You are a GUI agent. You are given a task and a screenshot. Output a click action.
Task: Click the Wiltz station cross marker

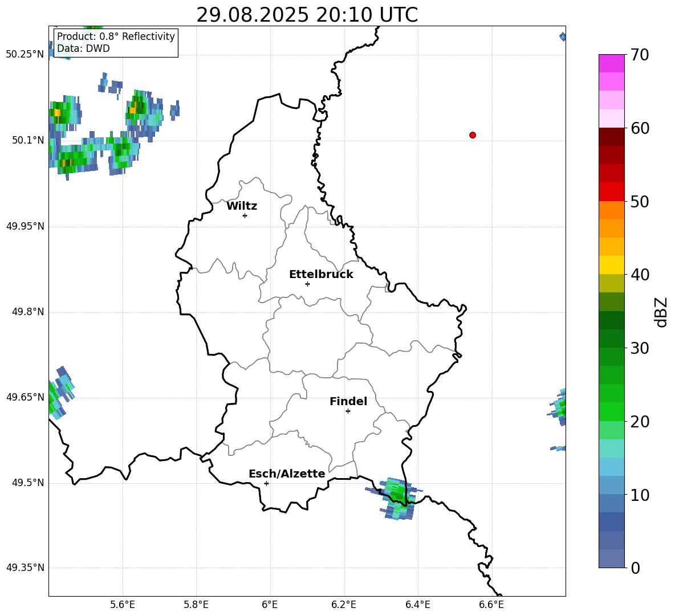(245, 215)
